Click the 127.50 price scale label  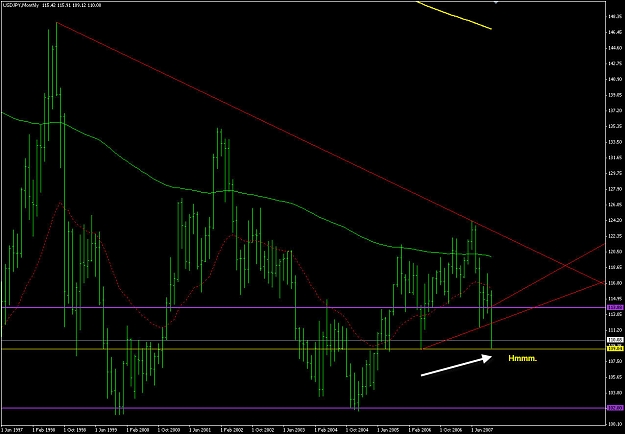click(x=616, y=189)
